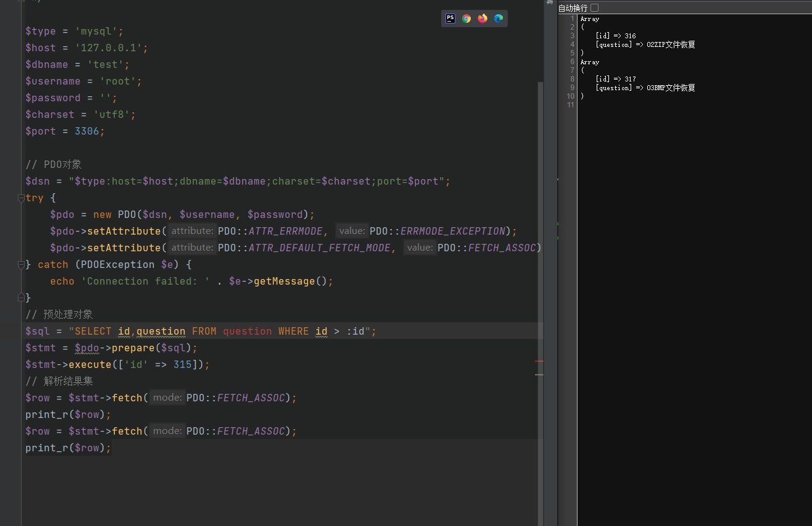Click the 'root' username string
The image size is (812, 526).
point(118,81)
